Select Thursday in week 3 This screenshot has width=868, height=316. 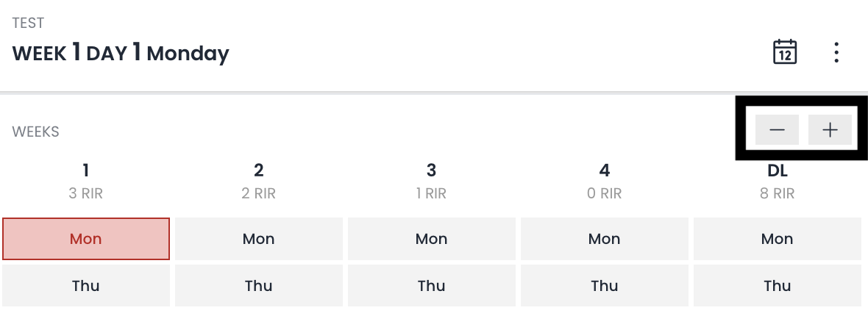coord(432,286)
